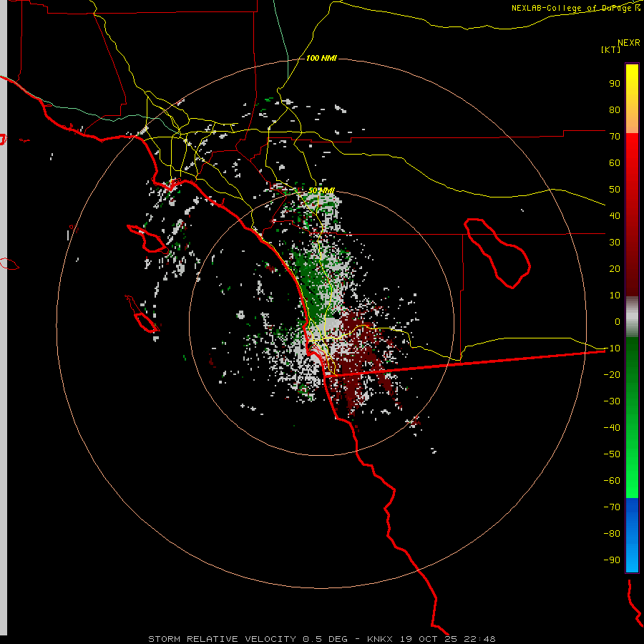Viewport: 644px width, 644px height.
Task: Click the Salton Sea outline on the map
Action: pyautogui.click(x=497, y=253)
